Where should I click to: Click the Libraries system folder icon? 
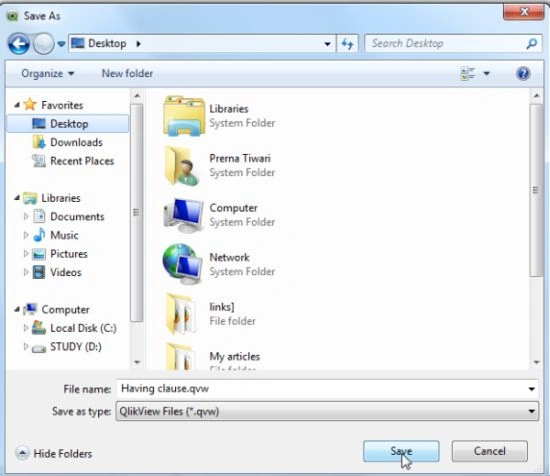pyautogui.click(x=184, y=116)
